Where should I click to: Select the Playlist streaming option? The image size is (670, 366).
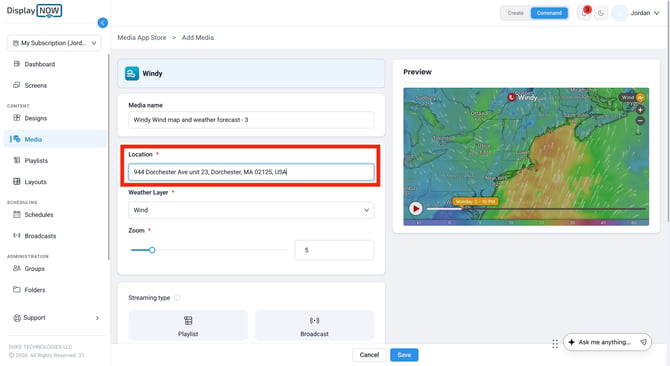pos(188,326)
